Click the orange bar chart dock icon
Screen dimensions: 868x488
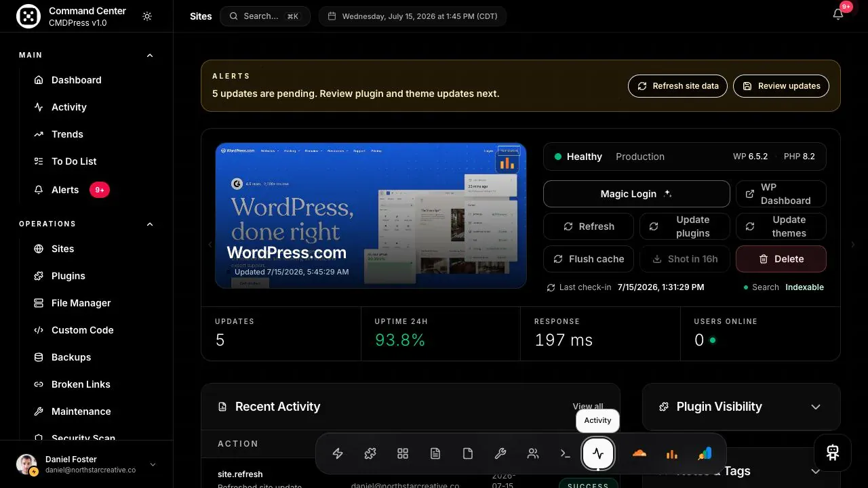click(x=671, y=454)
